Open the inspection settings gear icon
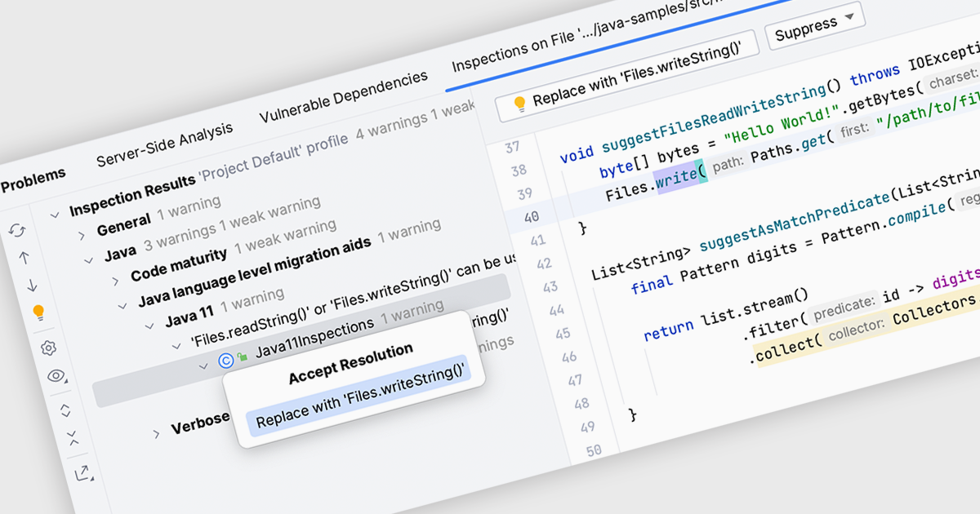980x514 pixels. [48, 348]
